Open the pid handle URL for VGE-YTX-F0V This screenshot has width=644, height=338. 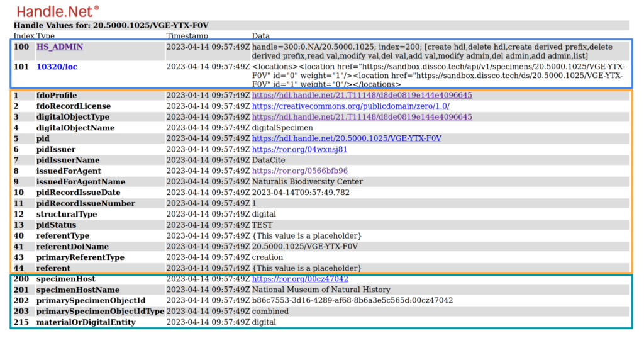347,138
